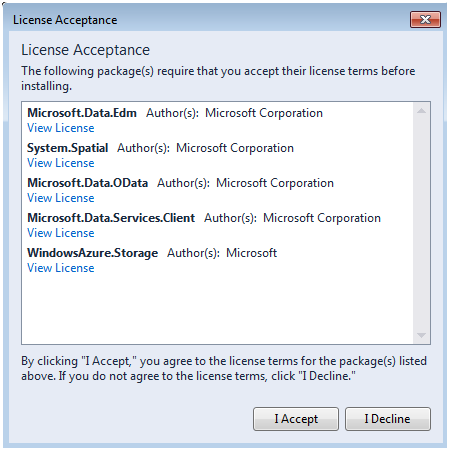Viewport: 449px width, 450px height.
Task: Open View License for Microsoft.Data.OData
Action: [x=61, y=198]
